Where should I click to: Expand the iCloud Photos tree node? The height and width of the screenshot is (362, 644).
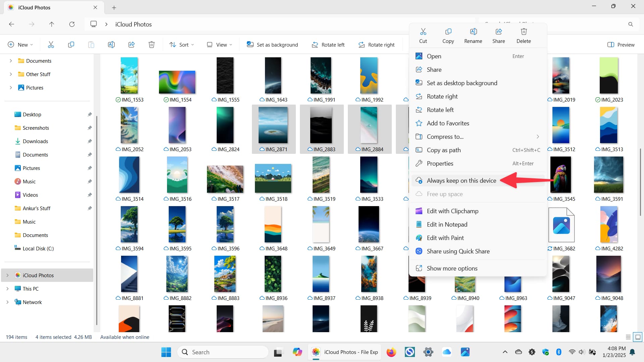point(7,275)
